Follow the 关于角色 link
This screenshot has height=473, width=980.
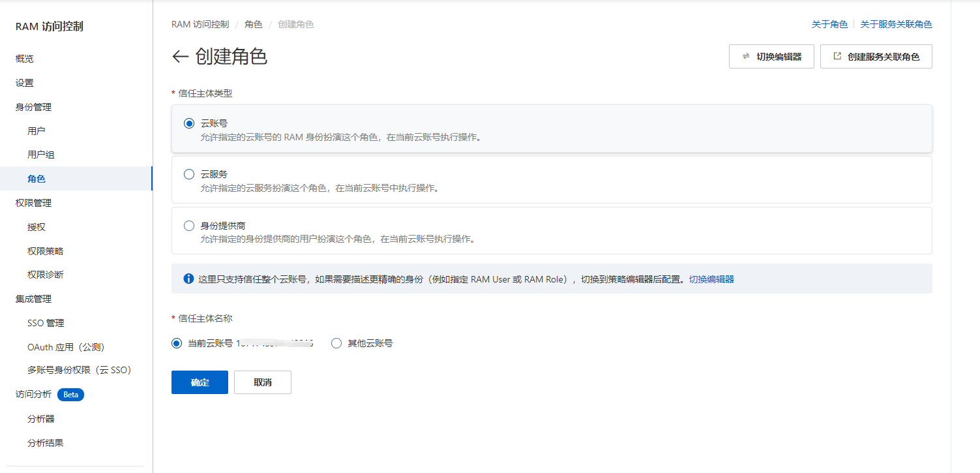829,24
